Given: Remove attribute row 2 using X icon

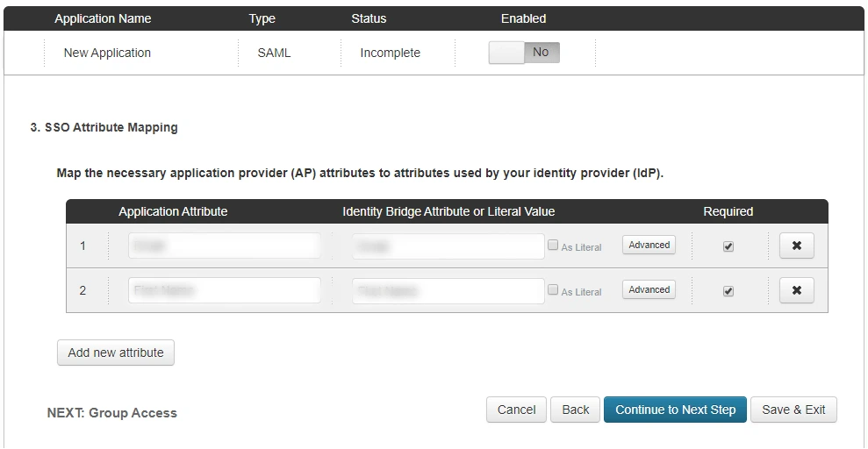Looking at the screenshot, I should 796,290.
